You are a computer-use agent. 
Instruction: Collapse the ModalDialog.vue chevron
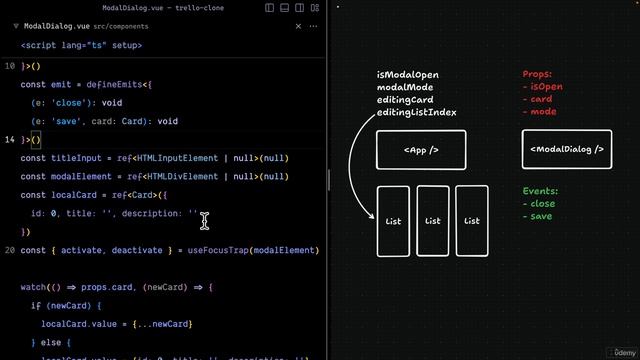[x=16, y=26]
